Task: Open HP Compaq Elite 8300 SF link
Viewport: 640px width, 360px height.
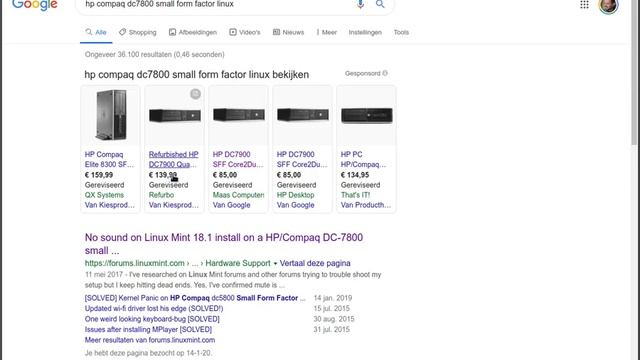Action: [109, 160]
